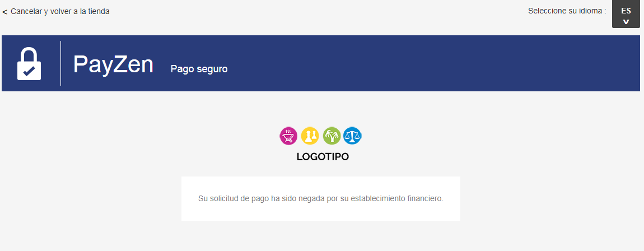Screen dimensions: 644x251
Task: Click the secure padlock icon
Action: click(29, 64)
